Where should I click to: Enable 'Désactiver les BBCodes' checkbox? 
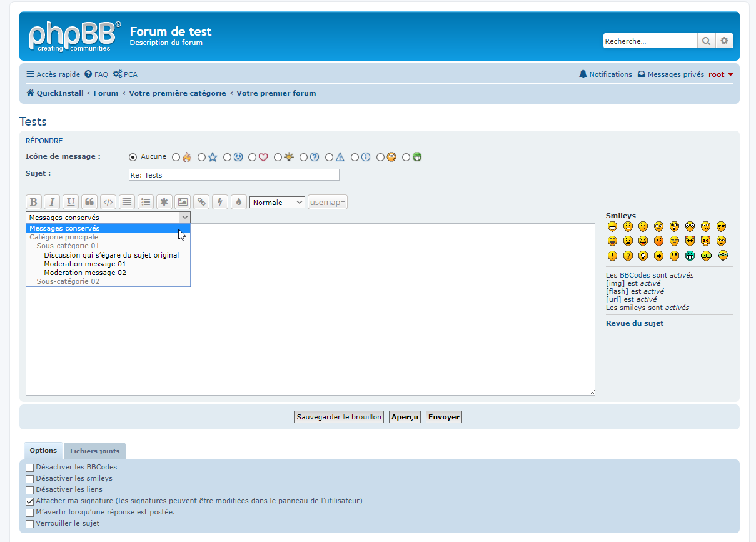[x=30, y=468]
